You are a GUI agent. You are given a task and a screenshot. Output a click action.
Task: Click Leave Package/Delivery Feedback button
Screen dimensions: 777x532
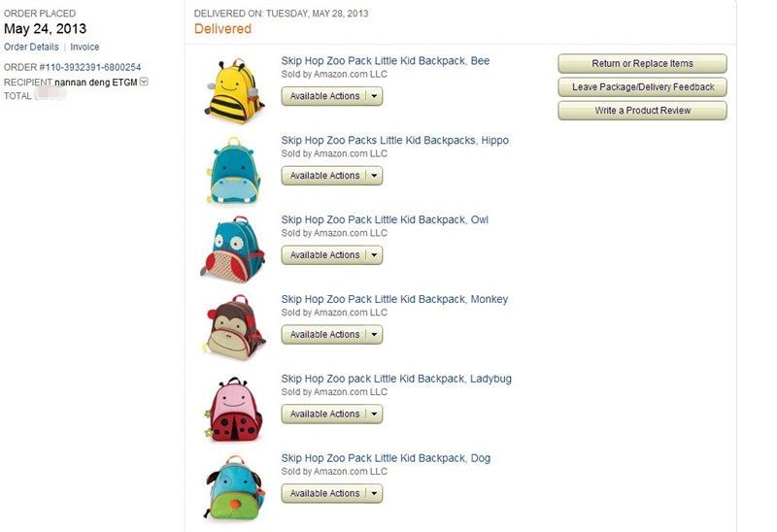tap(642, 87)
